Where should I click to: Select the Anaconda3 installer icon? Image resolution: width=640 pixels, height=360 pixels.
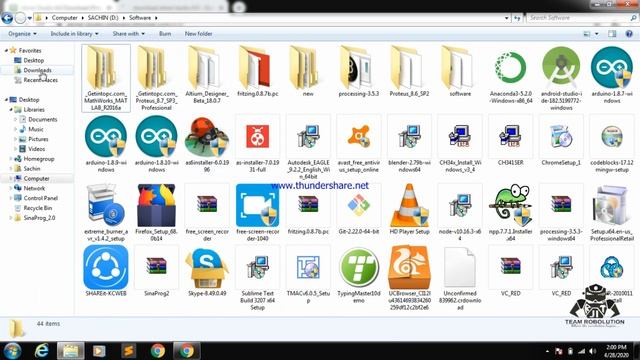pyautogui.click(x=511, y=68)
